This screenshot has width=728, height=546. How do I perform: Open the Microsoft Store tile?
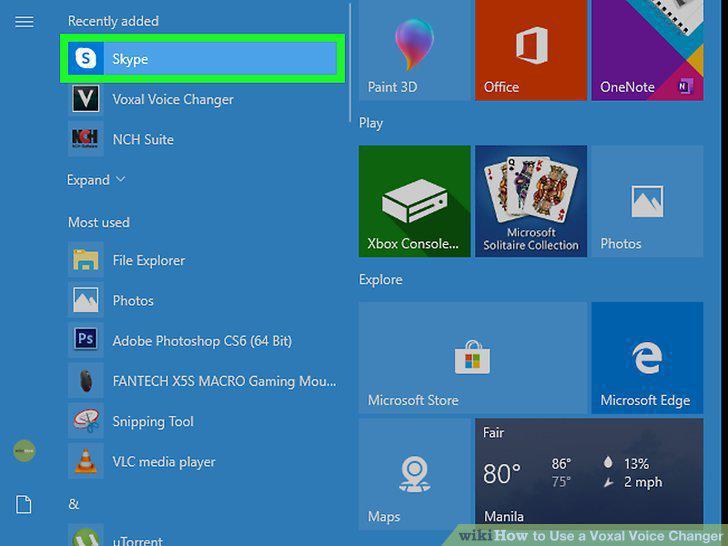(x=473, y=358)
